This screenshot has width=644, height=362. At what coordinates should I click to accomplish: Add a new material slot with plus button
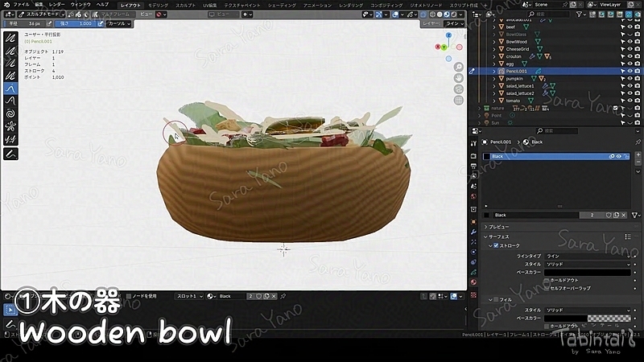coord(638,154)
